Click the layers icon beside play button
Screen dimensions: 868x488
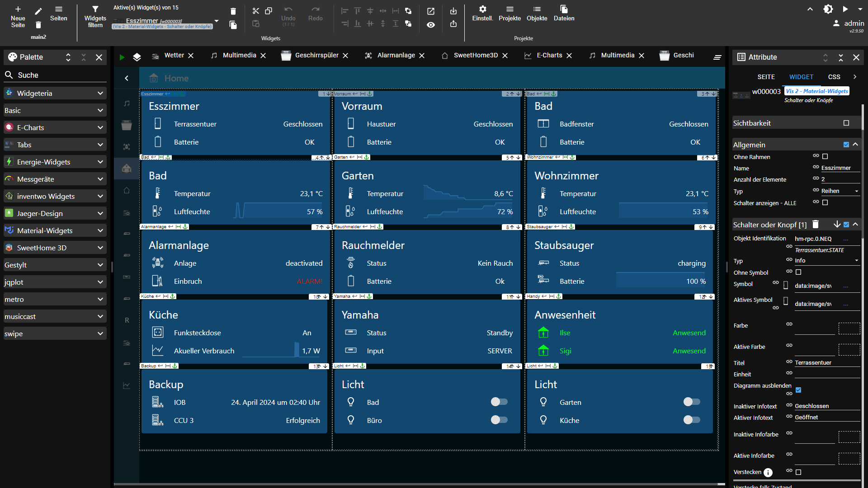click(137, 57)
